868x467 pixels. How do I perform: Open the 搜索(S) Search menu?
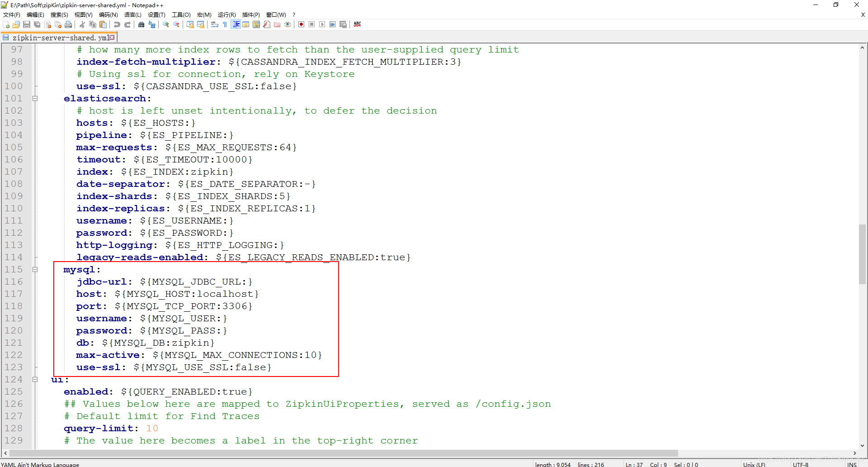[x=59, y=15]
